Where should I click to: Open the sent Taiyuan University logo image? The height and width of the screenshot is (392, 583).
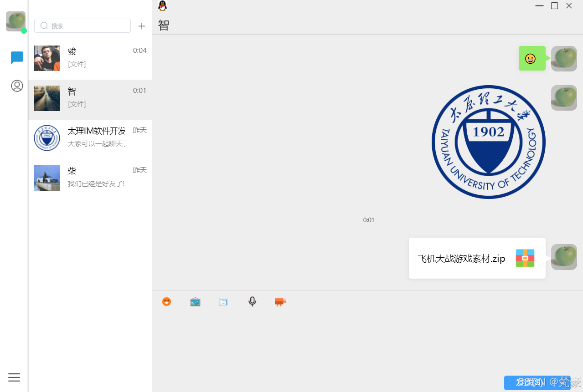(489, 142)
